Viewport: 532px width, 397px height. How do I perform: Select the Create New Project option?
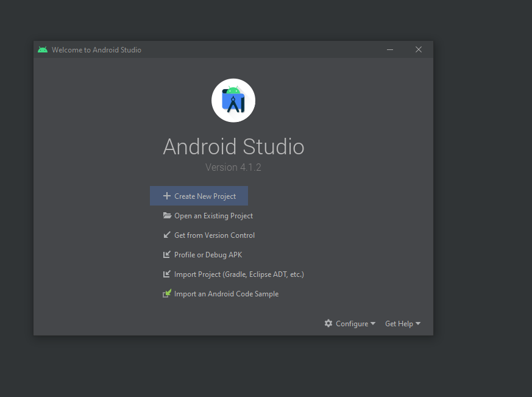coord(205,196)
